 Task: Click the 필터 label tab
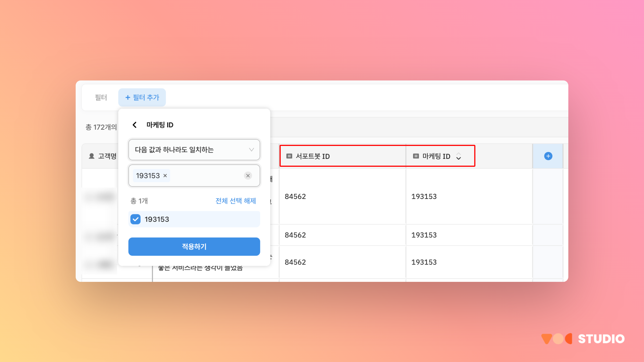(101, 97)
